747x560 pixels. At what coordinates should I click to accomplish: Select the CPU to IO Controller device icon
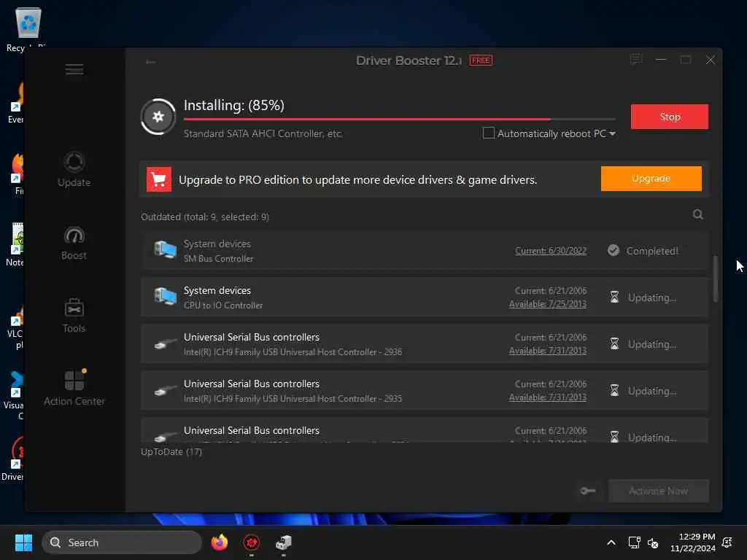click(x=165, y=297)
